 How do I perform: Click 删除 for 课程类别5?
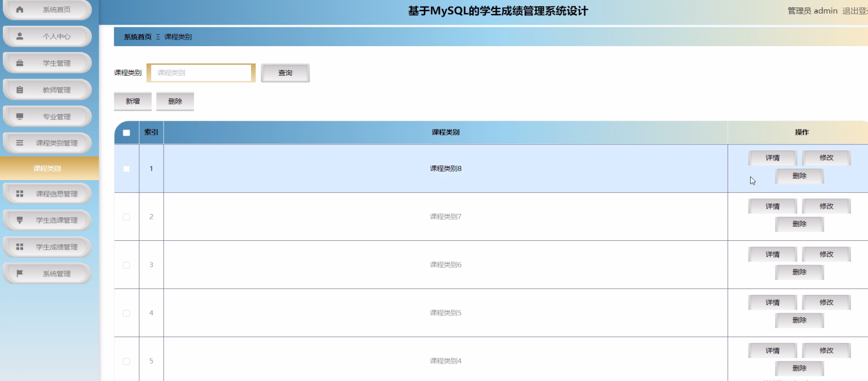[799, 320]
